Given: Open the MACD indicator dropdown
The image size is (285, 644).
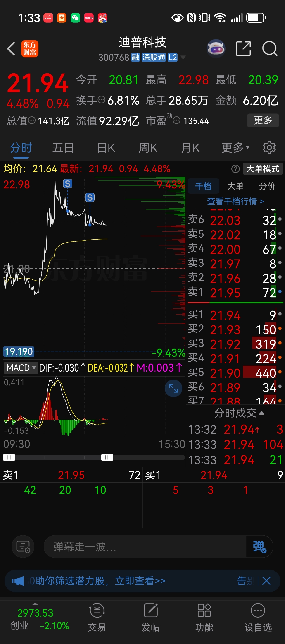Looking at the screenshot, I should point(21,368).
